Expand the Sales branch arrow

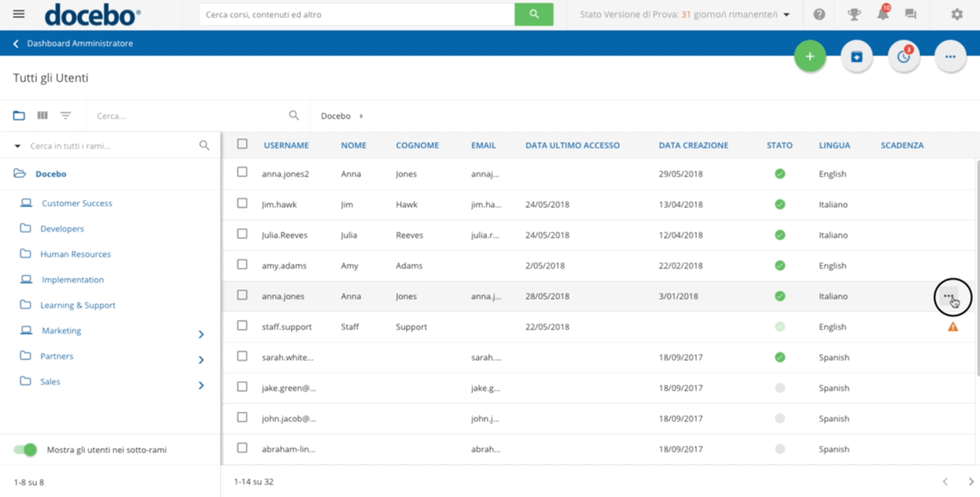point(201,385)
